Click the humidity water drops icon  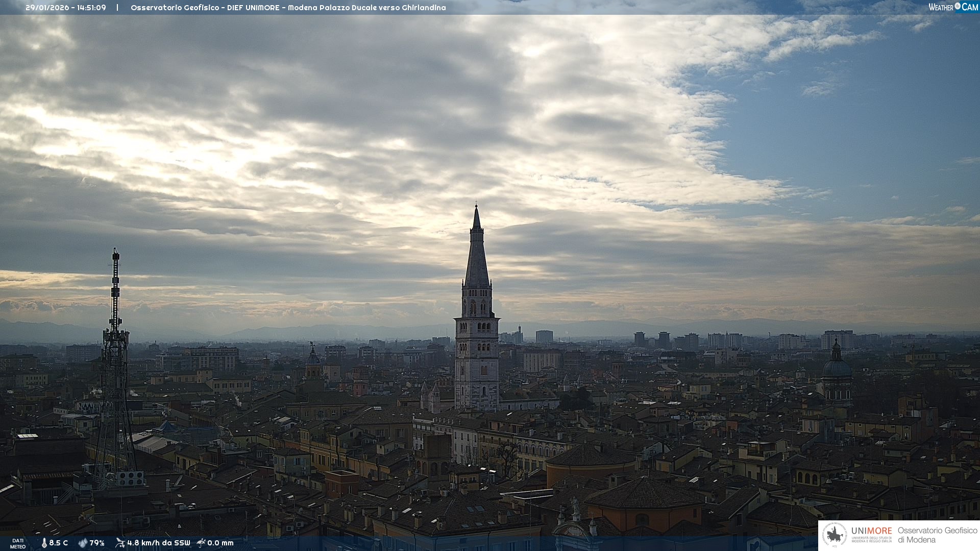pyautogui.click(x=83, y=543)
